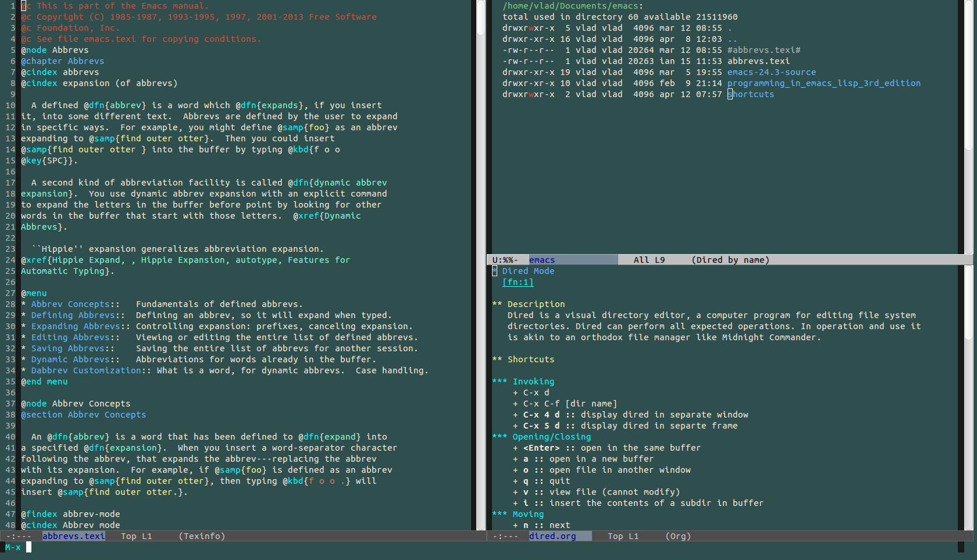Image resolution: width=977 pixels, height=560 pixels.
Task: Collapse the Description org heading
Action: (x=528, y=304)
